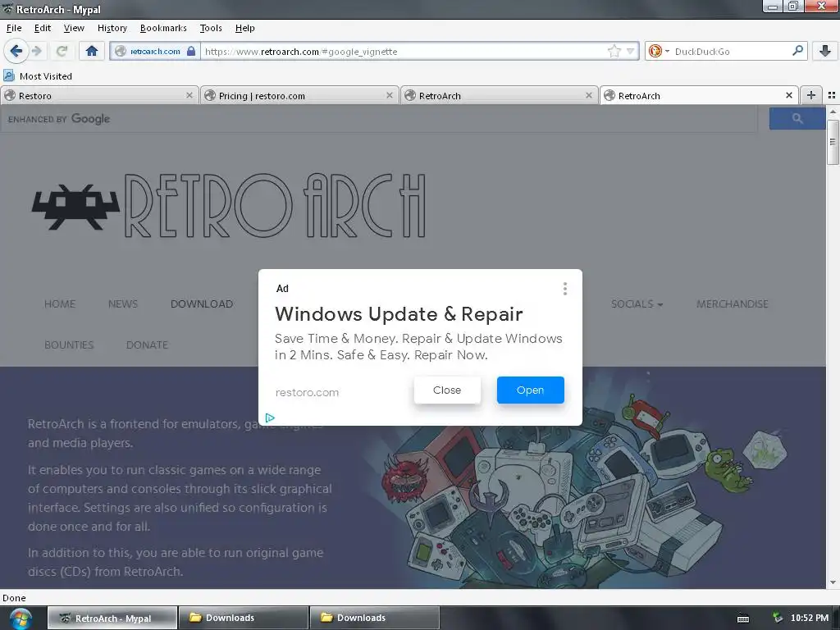840x630 pixels.
Task: Open the home page icon
Action: click(92, 51)
